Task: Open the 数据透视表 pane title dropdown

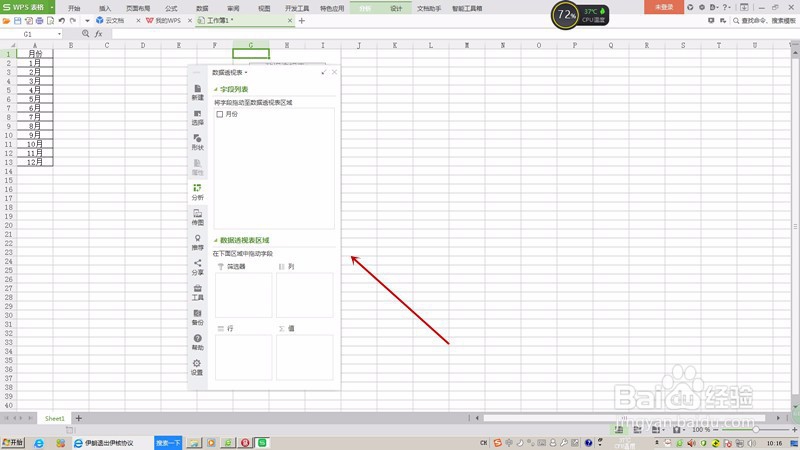Action: [x=246, y=72]
